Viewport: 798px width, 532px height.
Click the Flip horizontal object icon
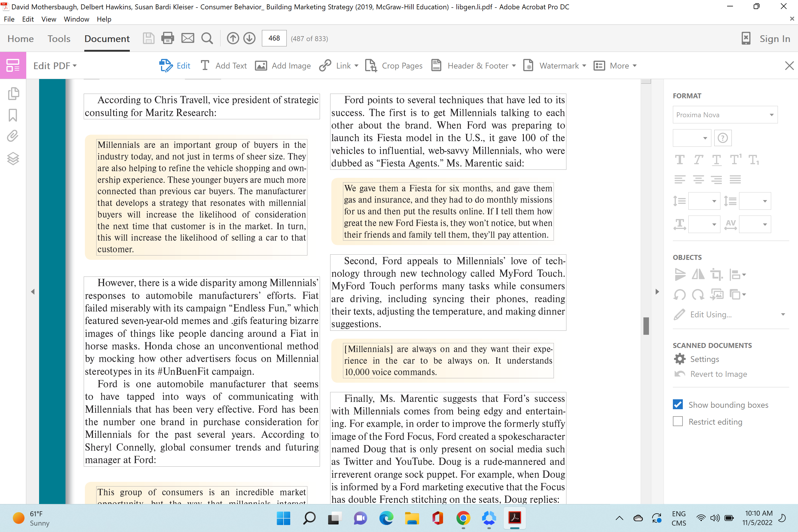[x=698, y=274]
